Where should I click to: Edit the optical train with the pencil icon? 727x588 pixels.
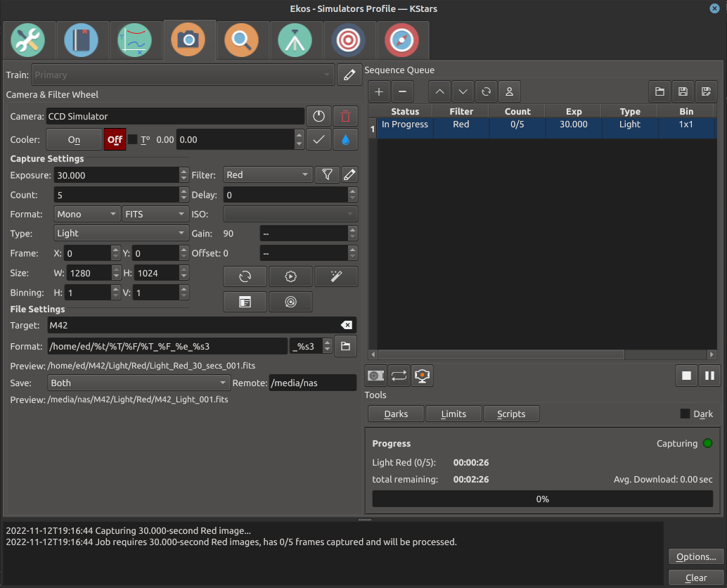pyautogui.click(x=349, y=75)
